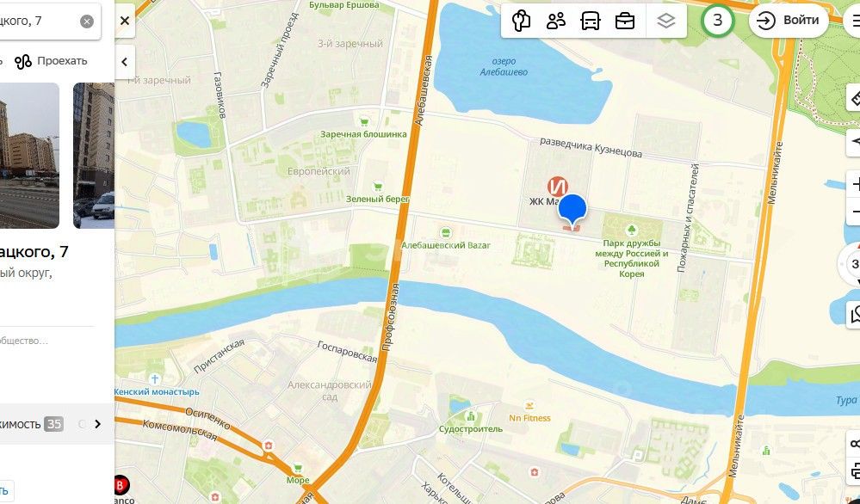
Task: Open the second building photo thumbnail
Action: (x=94, y=156)
